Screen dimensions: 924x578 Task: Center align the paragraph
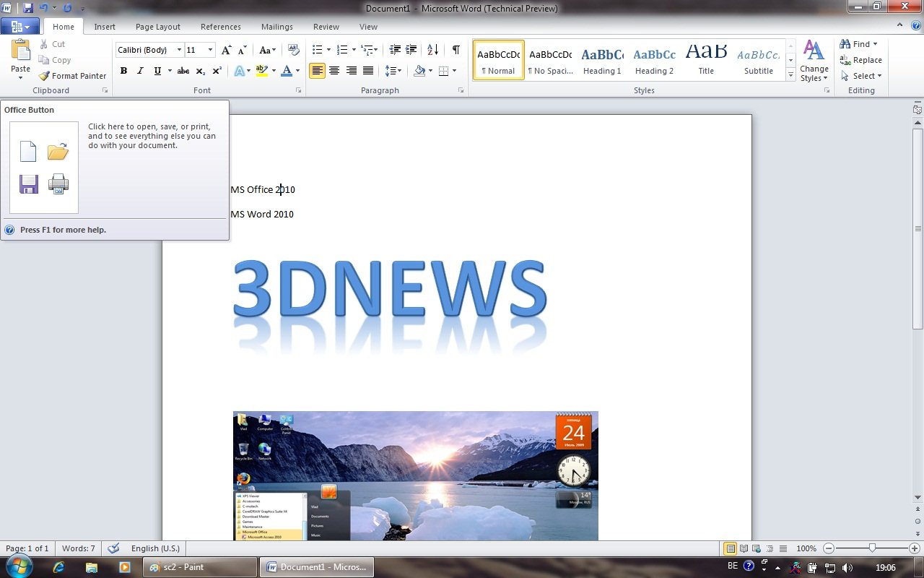coord(334,71)
